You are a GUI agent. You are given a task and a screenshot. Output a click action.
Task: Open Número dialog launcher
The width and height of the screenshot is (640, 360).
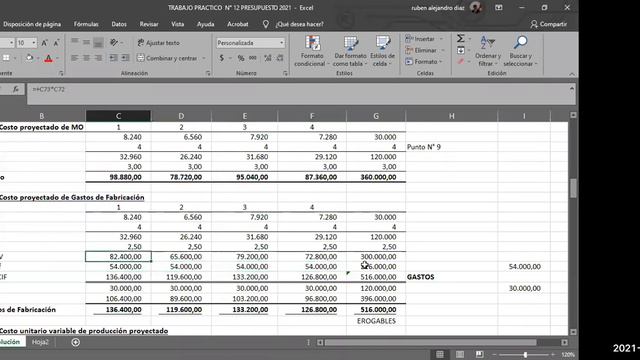coord(285,73)
